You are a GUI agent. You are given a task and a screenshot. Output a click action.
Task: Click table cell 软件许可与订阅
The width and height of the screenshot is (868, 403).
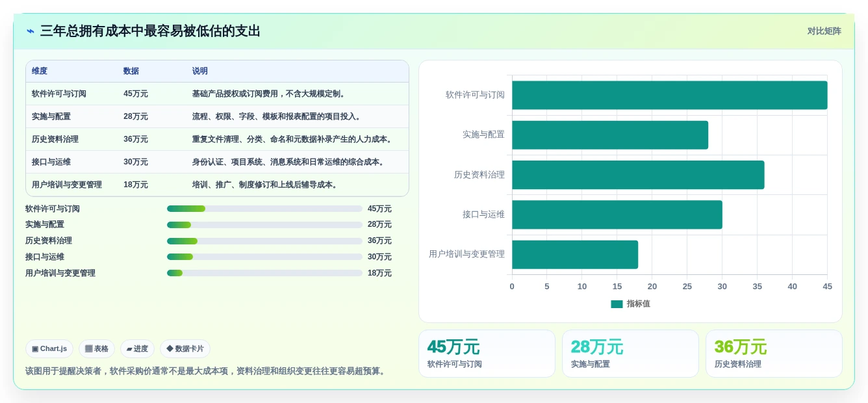[x=59, y=94]
